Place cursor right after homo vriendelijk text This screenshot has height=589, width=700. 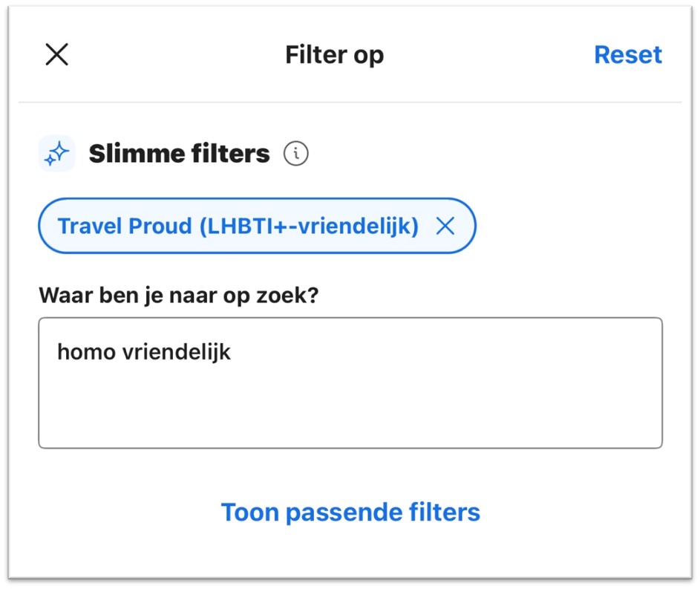[x=233, y=351]
